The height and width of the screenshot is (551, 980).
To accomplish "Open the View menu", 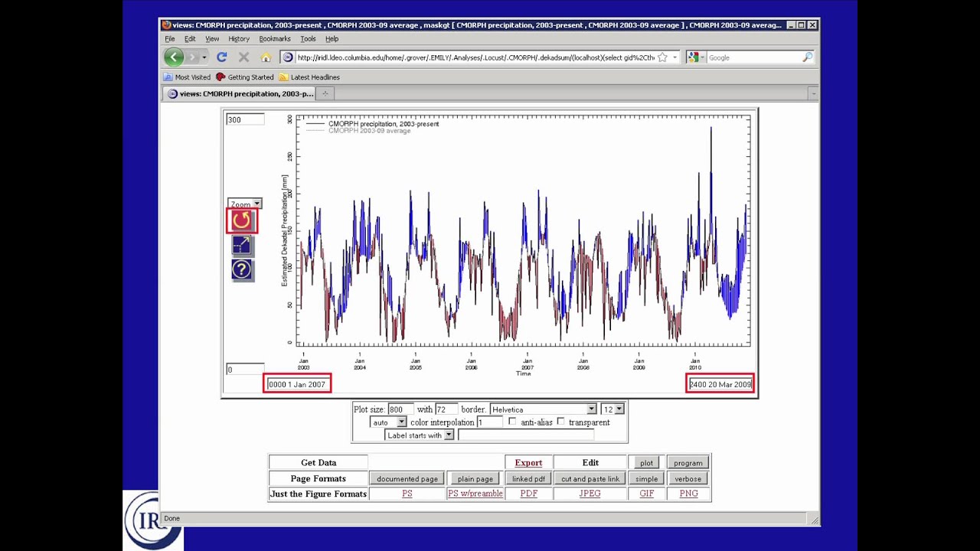I will tap(212, 39).
